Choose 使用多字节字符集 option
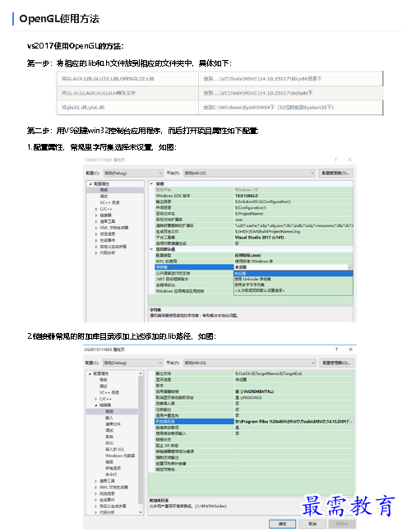Viewport: 402px width, 532px height. [x=293, y=285]
